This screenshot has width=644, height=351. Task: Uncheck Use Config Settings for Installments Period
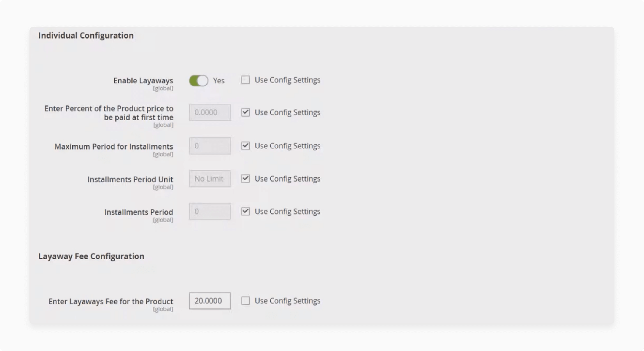click(x=245, y=211)
